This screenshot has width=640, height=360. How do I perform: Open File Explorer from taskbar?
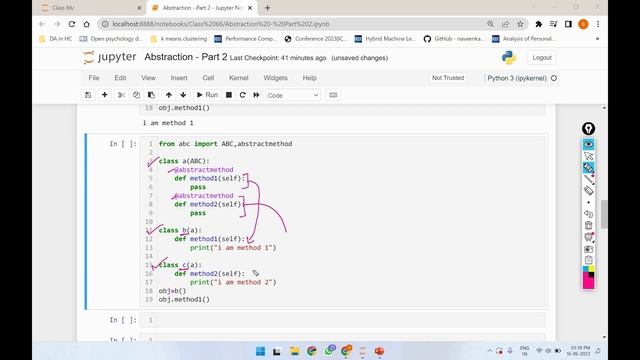tap(295, 351)
